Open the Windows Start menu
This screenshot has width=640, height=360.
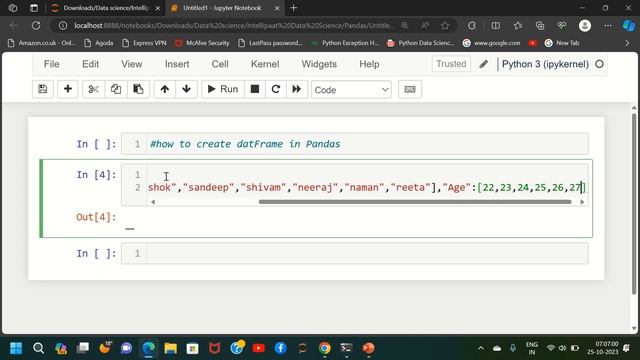point(16,348)
